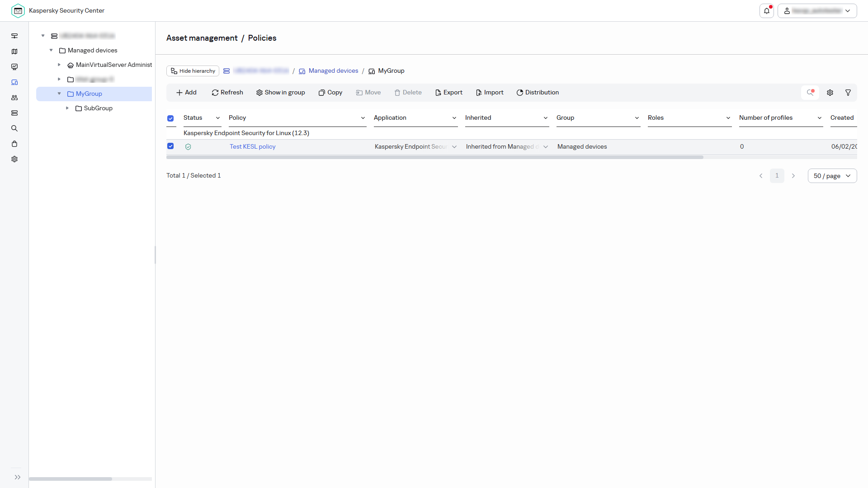Open the Test KESL policy link
Screen dimensions: 868x488
[253, 147]
